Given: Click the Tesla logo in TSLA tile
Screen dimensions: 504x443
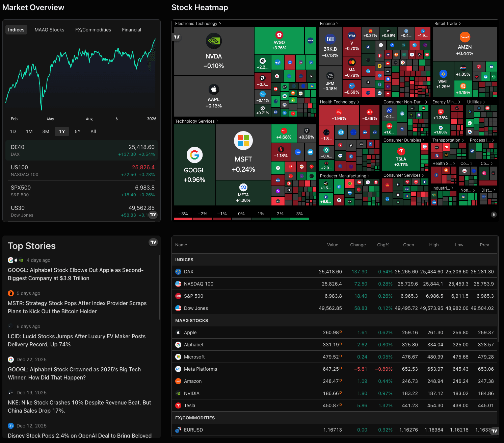Looking at the screenshot, I should coord(401,151).
